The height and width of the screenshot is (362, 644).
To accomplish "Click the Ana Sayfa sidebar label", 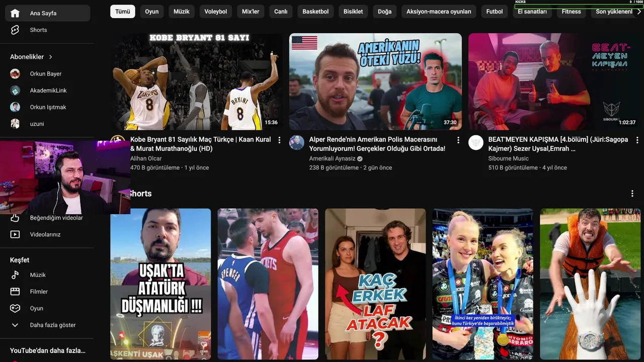I will click(43, 13).
